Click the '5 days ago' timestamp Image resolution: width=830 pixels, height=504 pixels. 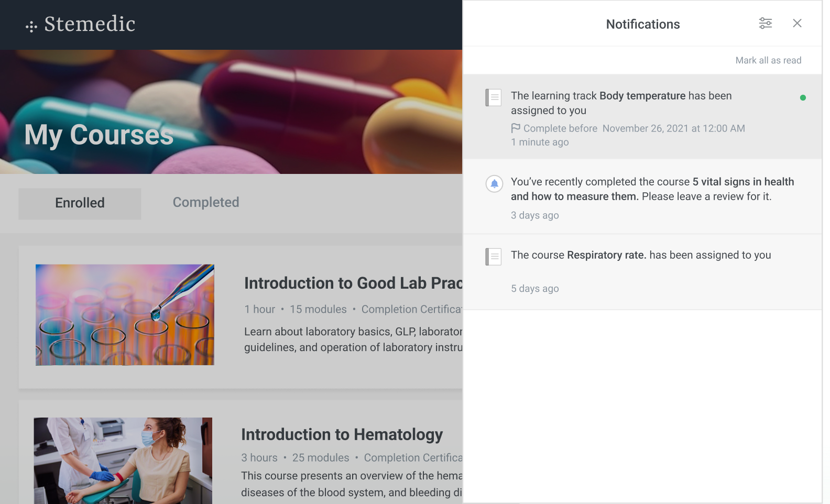pyautogui.click(x=535, y=289)
